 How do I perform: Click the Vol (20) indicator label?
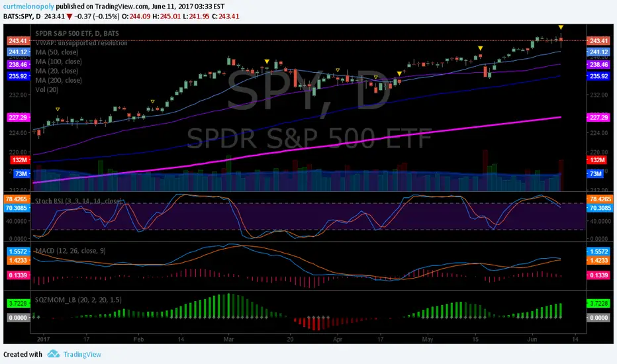[x=47, y=90]
